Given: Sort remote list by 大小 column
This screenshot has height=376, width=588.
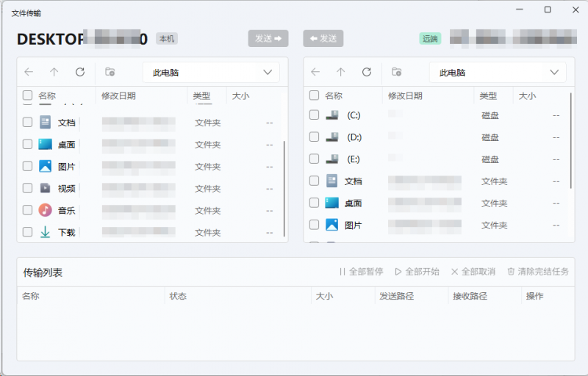Looking at the screenshot, I should [x=527, y=96].
